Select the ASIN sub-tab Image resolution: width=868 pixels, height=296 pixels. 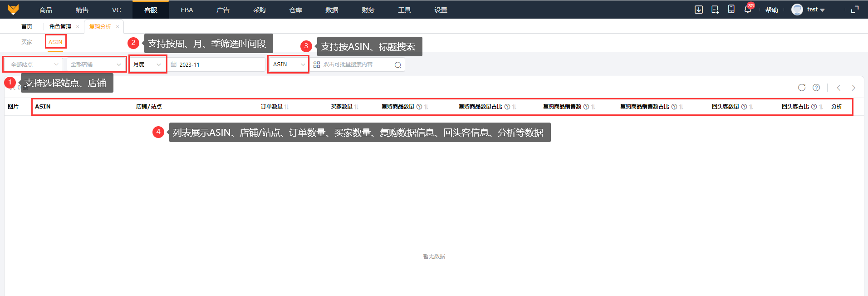point(55,42)
